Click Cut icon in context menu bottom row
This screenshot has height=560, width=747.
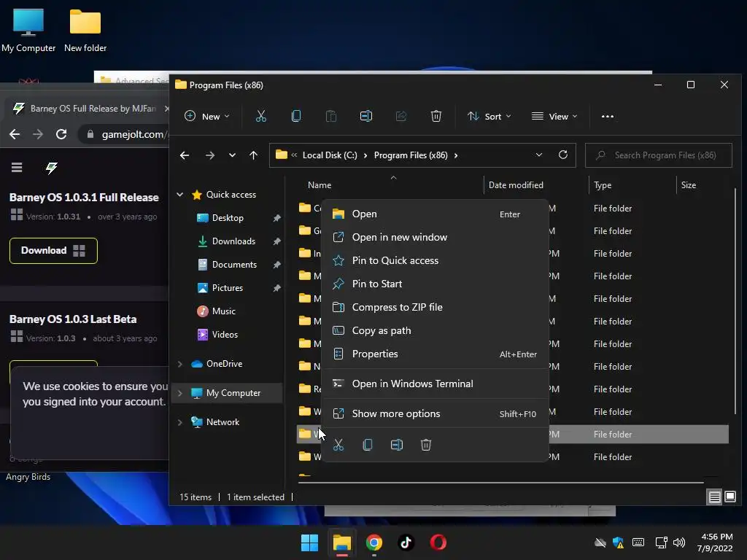point(338,445)
